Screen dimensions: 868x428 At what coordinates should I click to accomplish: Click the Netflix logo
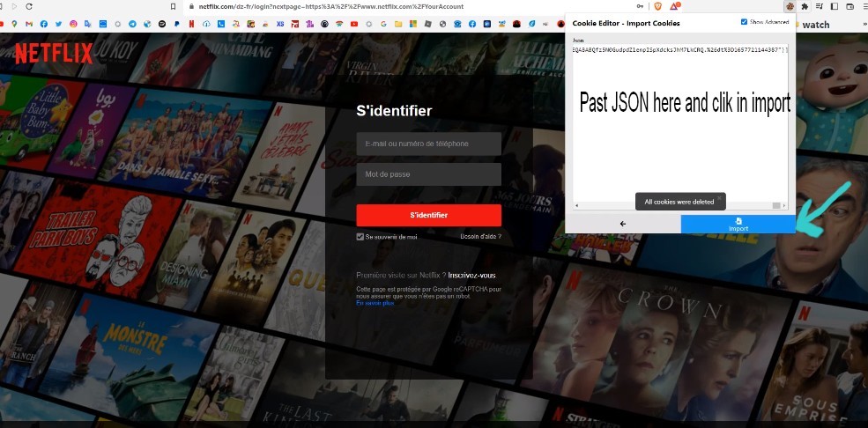pos(54,55)
